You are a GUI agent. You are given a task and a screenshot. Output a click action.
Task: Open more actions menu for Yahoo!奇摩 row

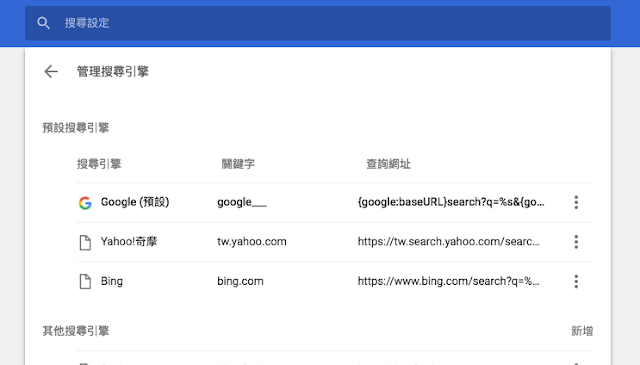pyautogui.click(x=576, y=242)
